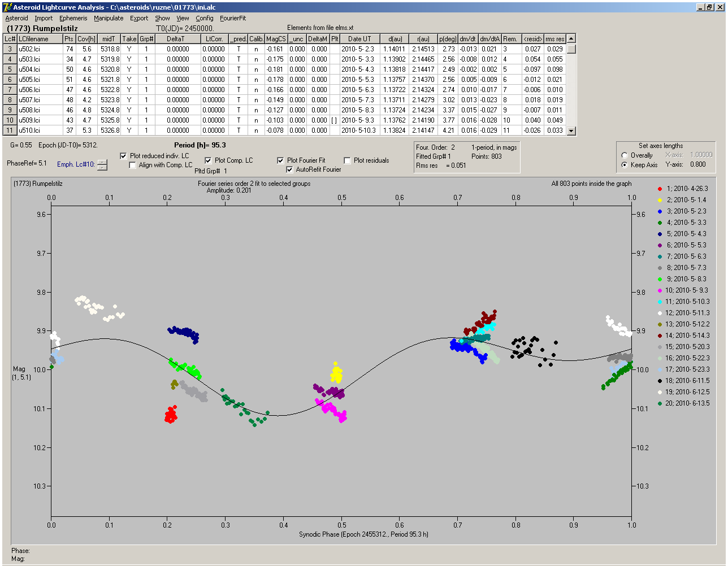The width and height of the screenshot is (728, 566).
Task: Enable Plot residuals checkbox
Action: point(347,160)
